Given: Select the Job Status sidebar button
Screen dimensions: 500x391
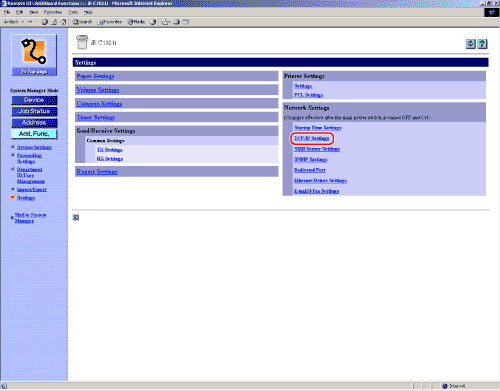Looking at the screenshot, I should 34,111.
